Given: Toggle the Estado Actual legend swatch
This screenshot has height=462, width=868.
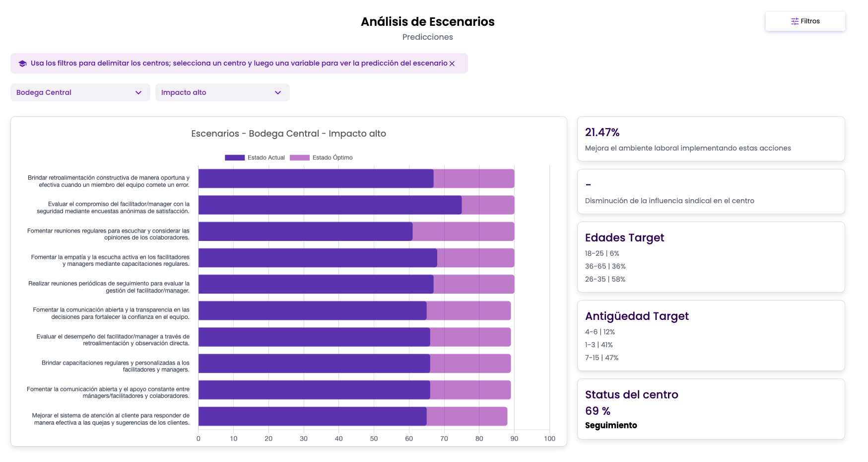Looking at the screenshot, I should click(235, 157).
